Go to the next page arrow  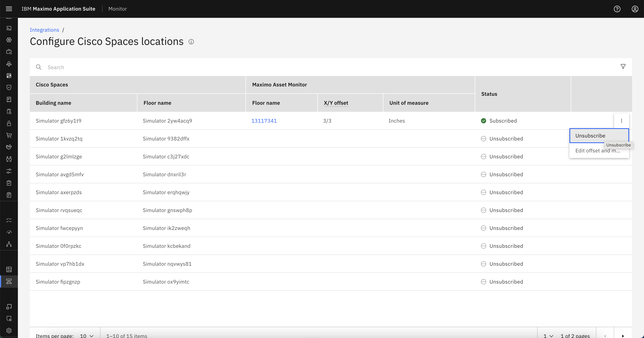(623, 336)
